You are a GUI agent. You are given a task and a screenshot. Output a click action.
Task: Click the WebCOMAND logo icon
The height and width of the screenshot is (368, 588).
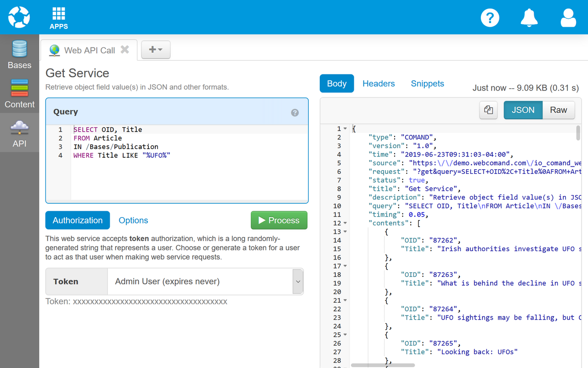click(x=19, y=17)
